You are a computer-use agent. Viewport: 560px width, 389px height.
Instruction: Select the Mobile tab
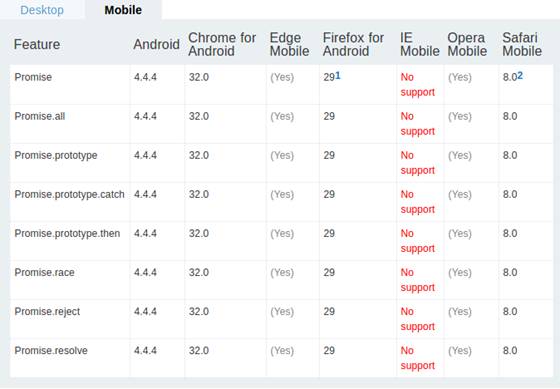123,10
